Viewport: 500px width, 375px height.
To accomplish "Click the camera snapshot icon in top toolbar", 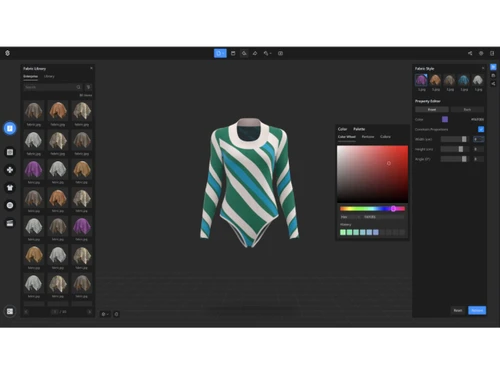I will (280, 53).
